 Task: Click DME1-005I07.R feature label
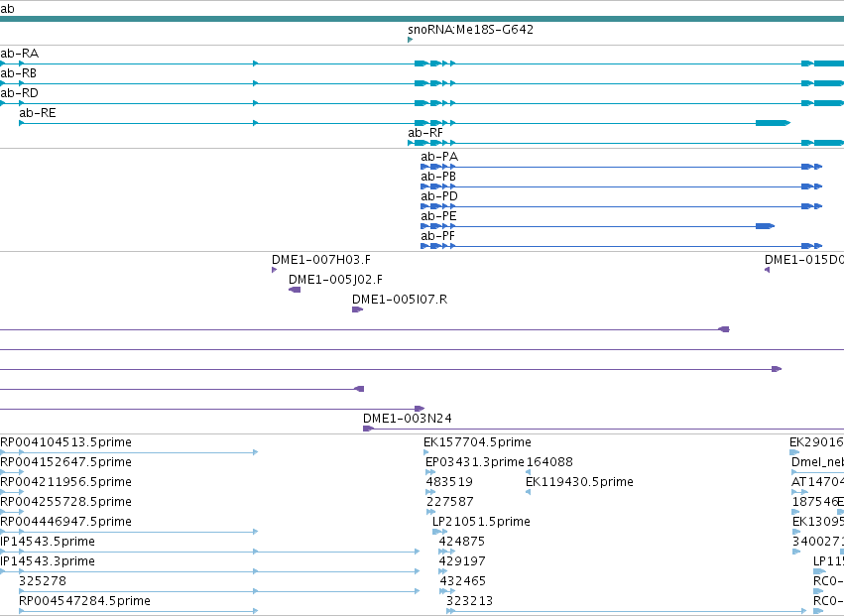(x=400, y=300)
